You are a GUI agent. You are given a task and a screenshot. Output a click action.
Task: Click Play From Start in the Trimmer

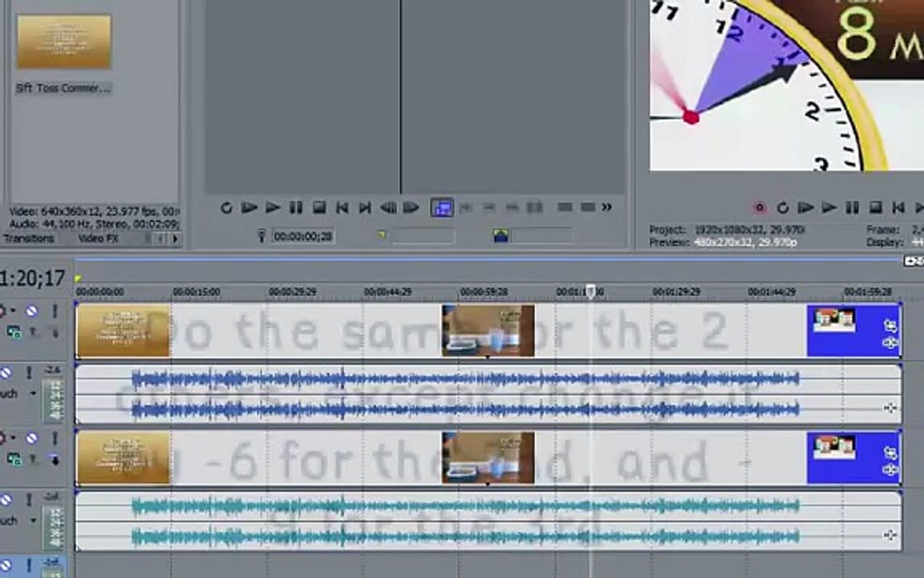[249, 208]
